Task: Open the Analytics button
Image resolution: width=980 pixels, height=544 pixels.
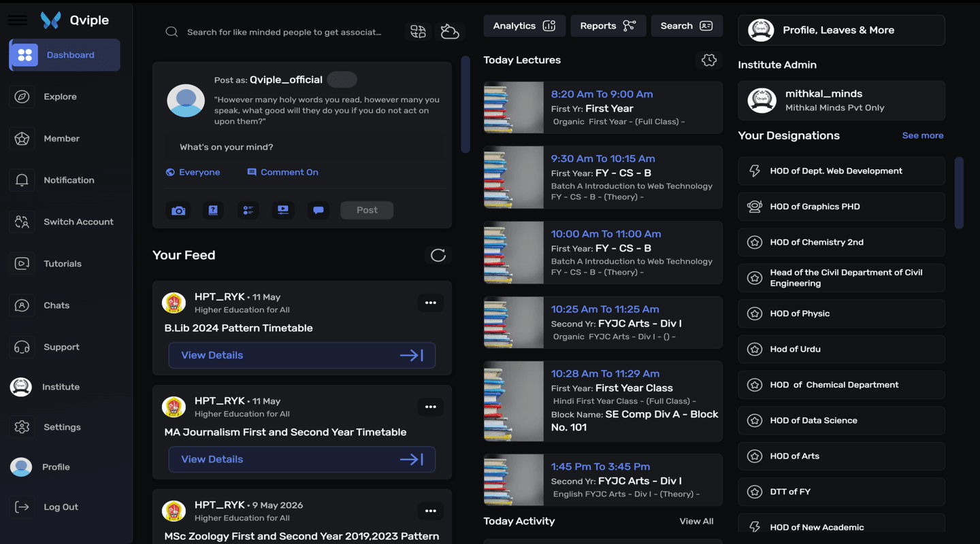Action: [x=524, y=26]
